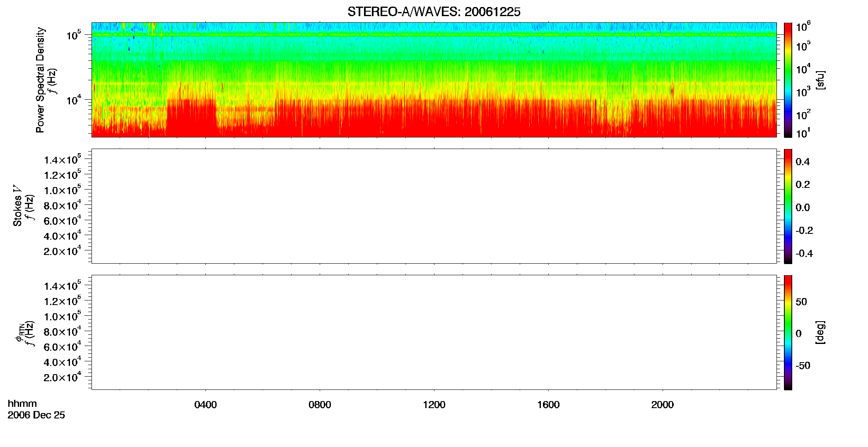Select the 0400 time axis label
Viewport: 868px width, 447px height.
pos(205,405)
